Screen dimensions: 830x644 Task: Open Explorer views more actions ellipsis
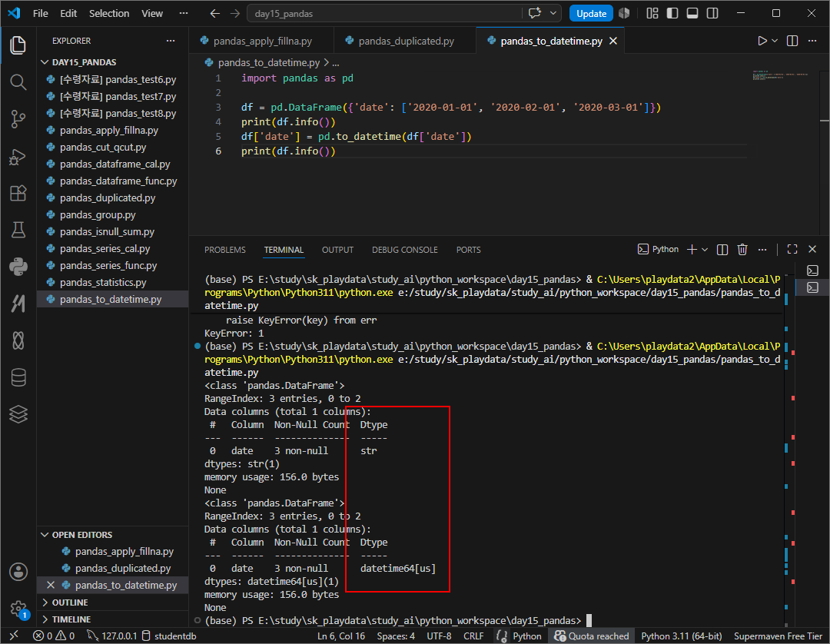click(x=171, y=41)
